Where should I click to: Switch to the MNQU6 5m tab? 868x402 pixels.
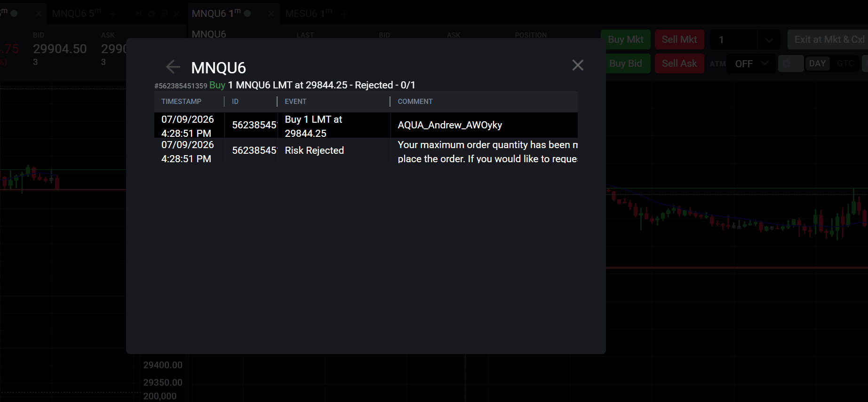(76, 14)
